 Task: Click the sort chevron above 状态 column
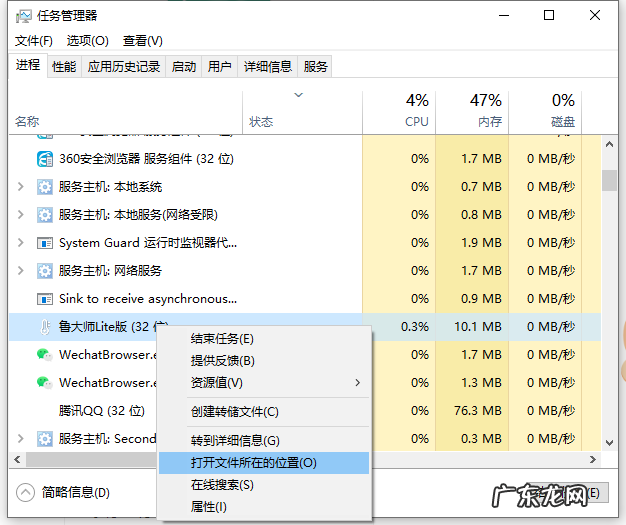tap(298, 95)
